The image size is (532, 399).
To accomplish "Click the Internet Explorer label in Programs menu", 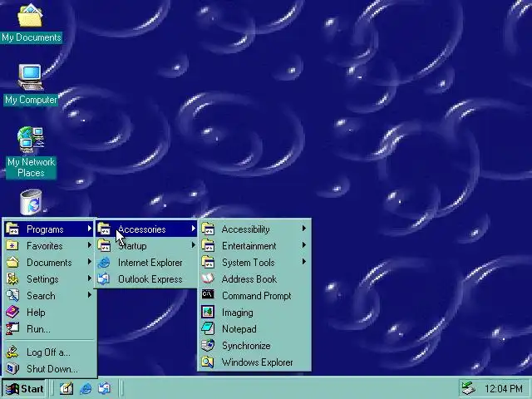I will coord(150,263).
